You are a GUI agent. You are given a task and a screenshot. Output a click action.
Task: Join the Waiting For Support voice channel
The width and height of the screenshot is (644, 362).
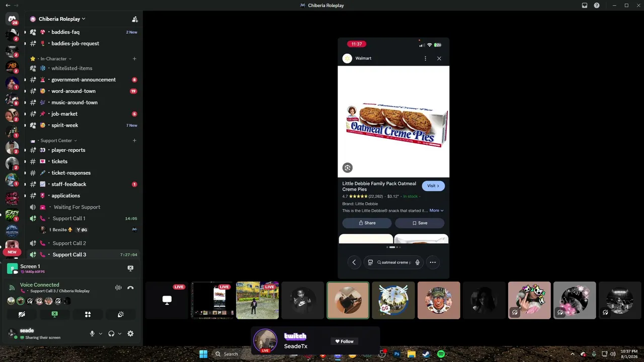click(x=83, y=207)
